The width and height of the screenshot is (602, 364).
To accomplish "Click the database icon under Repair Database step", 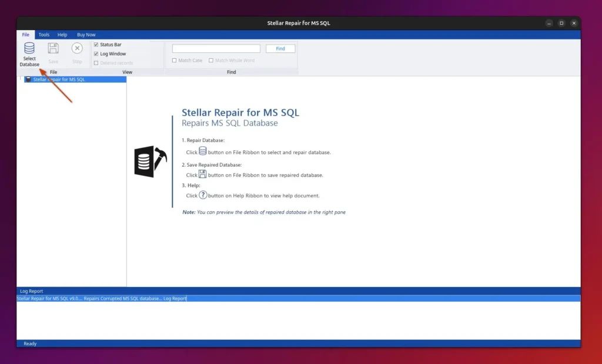I will tap(203, 151).
